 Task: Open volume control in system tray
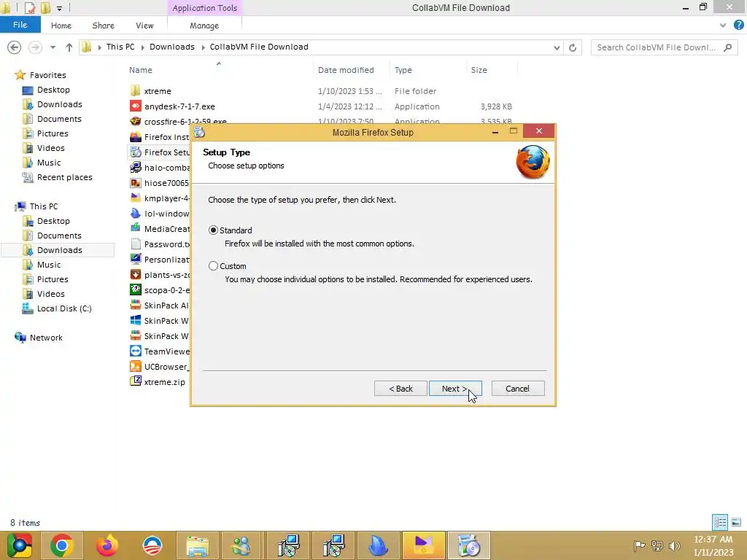pyautogui.click(x=674, y=545)
